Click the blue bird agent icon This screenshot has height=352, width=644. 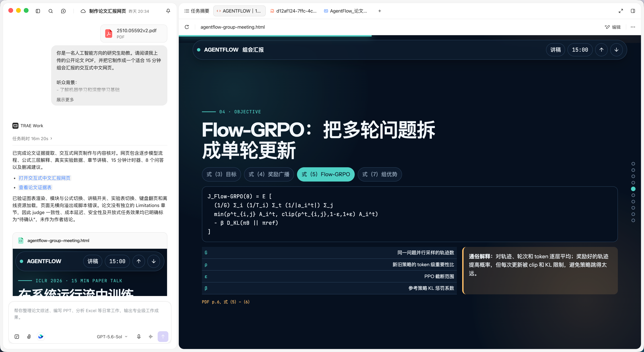click(x=41, y=337)
